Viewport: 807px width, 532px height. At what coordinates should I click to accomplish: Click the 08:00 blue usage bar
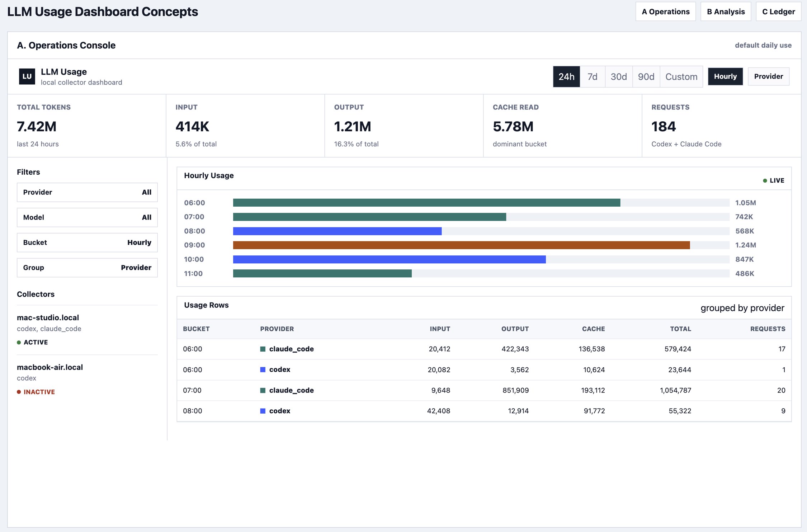pyautogui.click(x=337, y=231)
